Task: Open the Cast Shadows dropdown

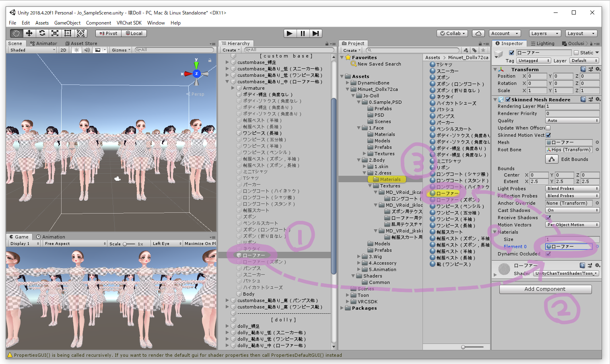Action: 573,210
